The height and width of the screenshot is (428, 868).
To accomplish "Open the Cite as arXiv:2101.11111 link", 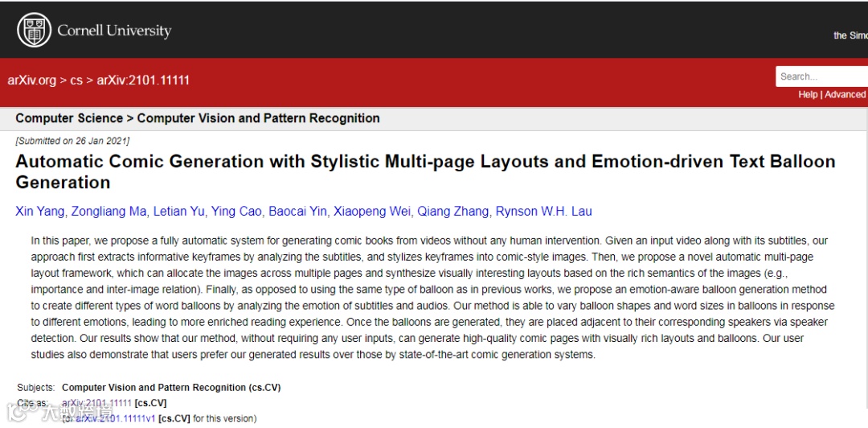I will coord(97,403).
